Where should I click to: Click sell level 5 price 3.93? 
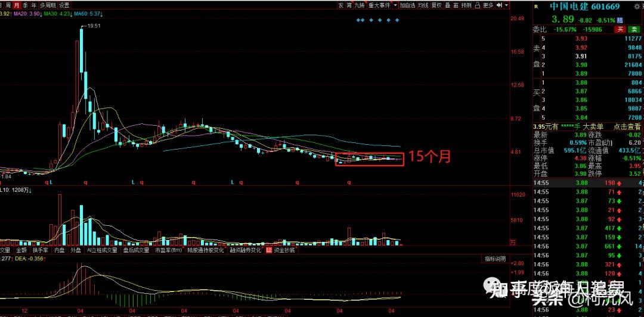pyautogui.click(x=581, y=39)
